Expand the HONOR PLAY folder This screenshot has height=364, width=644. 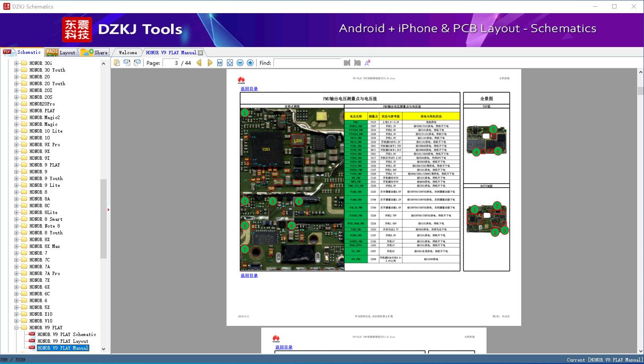coord(17,111)
